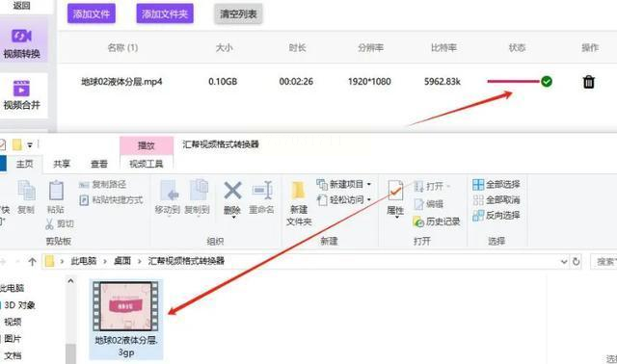Click the refresh icon beside address bar
The height and width of the screenshot is (364, 617).
(x=577, y=261)
